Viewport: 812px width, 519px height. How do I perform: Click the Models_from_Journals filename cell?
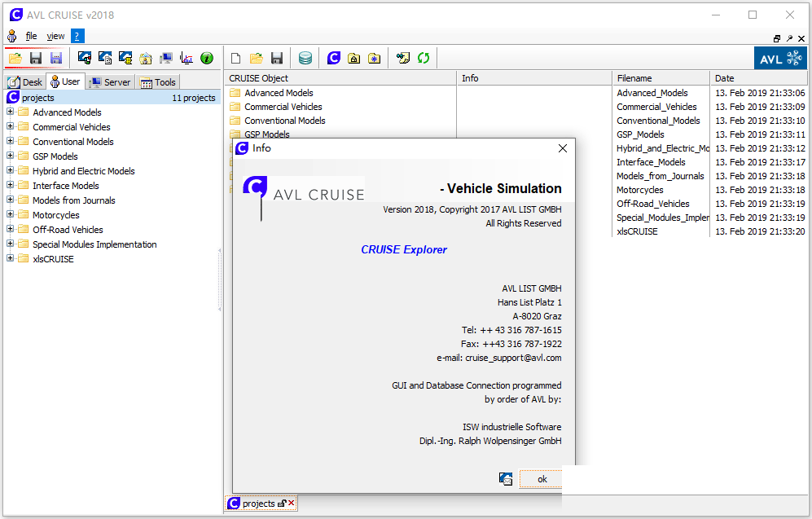(x=661, y=176)
